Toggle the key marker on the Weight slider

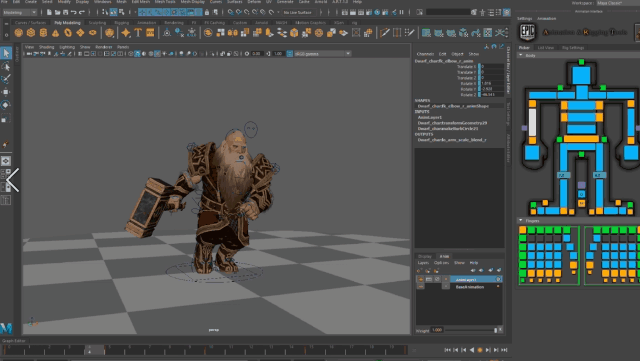(500, 330)
